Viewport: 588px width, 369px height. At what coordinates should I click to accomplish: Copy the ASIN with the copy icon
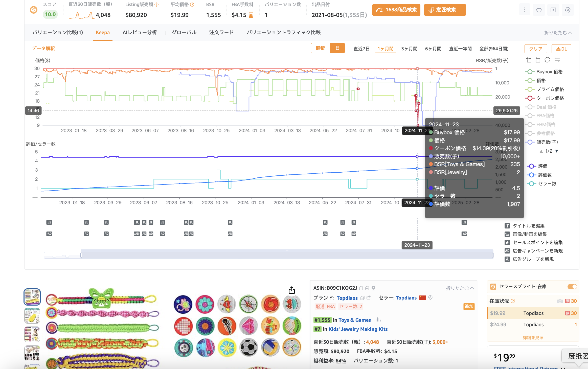pyautogui.click(x=361, y=288)
